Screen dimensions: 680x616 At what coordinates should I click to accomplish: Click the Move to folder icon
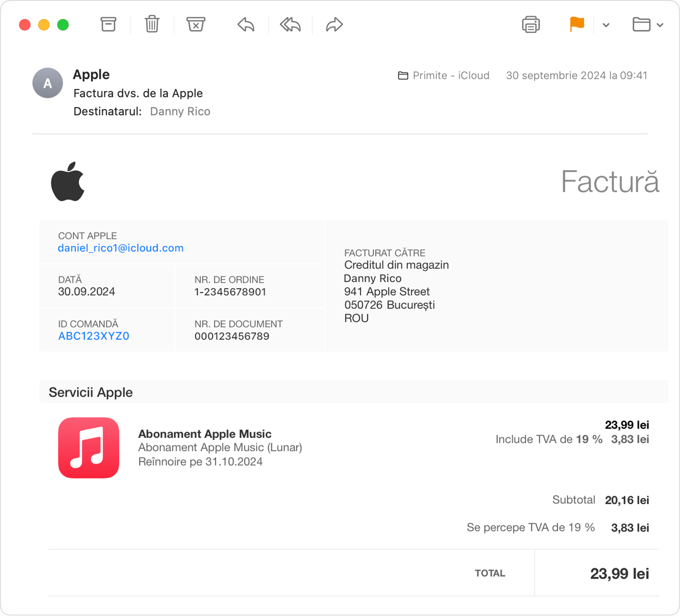(641, 24)
